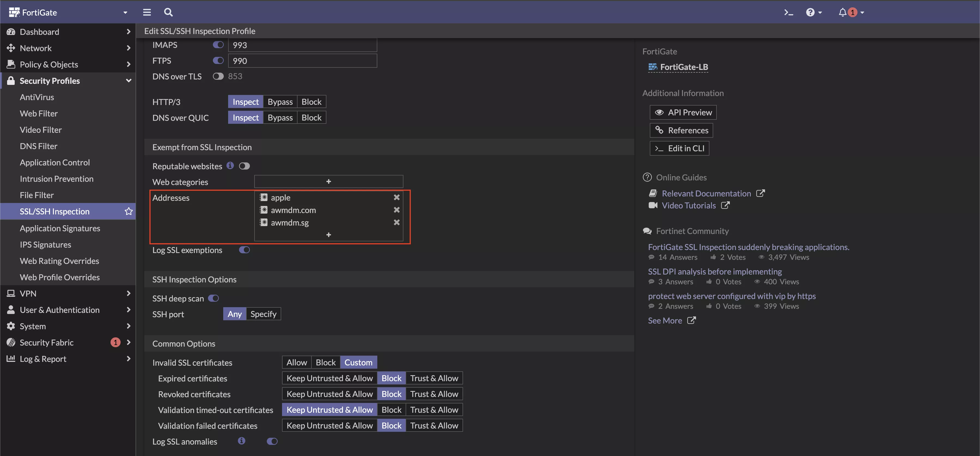Click the search magnifier icon
Image resolution: width=980 pixels, height=456 pixels.
[168, 13]
